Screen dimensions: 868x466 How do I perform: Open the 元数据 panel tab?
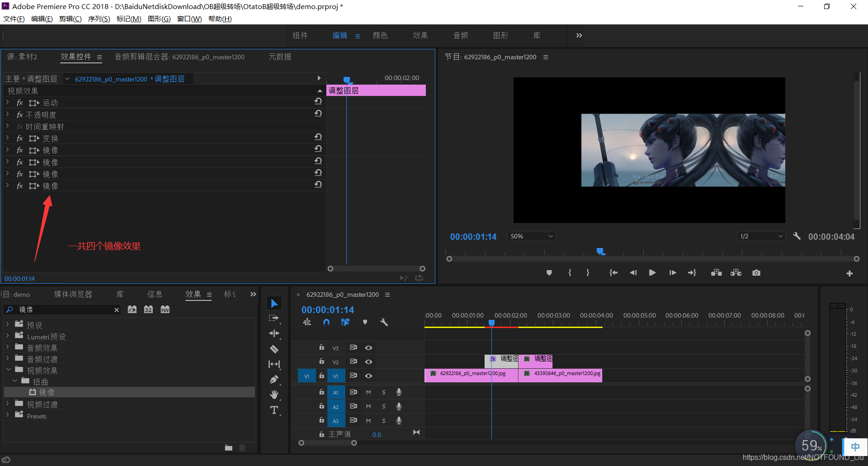tap(280, 57)
